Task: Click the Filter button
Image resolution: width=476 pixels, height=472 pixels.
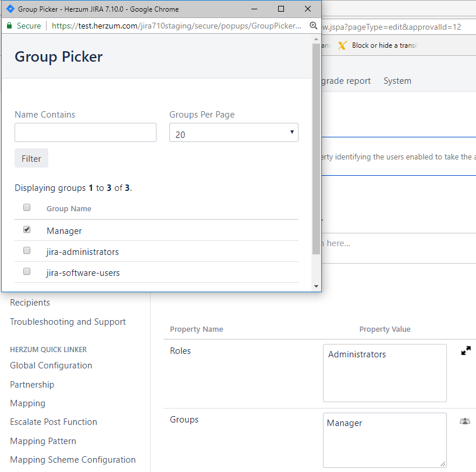Action: pyautogui.click(x=31, y=158)
